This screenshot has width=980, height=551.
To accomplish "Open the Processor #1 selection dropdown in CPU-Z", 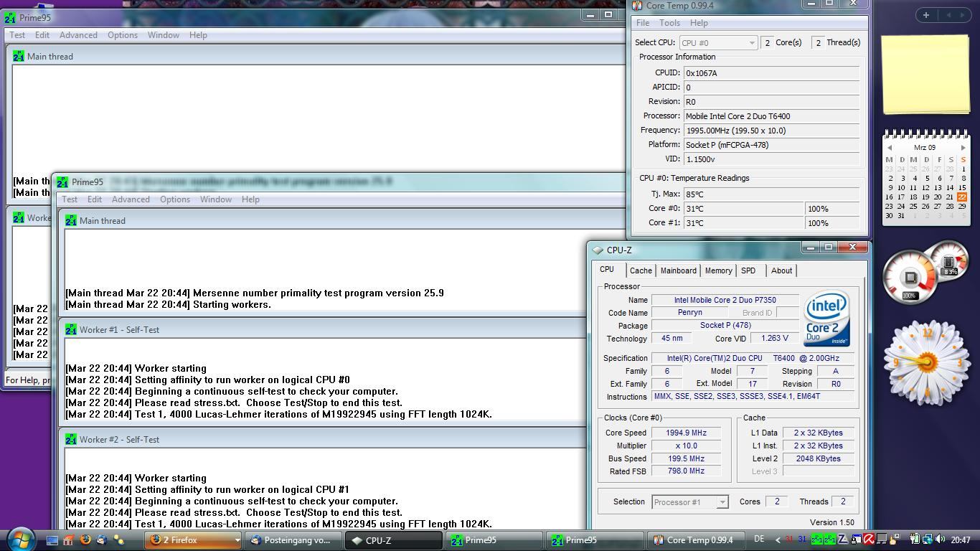I will pyautogui.click(x=690, y=501).
